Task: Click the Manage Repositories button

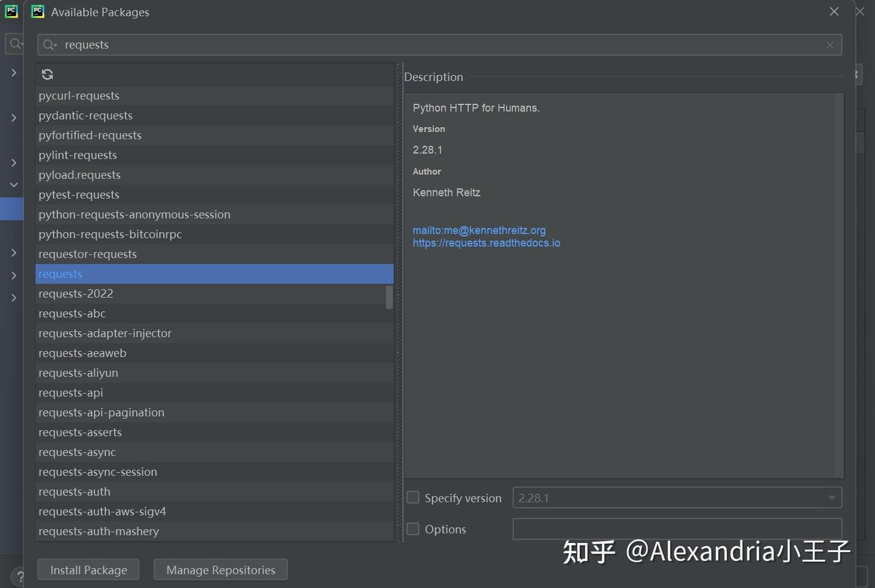Action: point(221,570)
